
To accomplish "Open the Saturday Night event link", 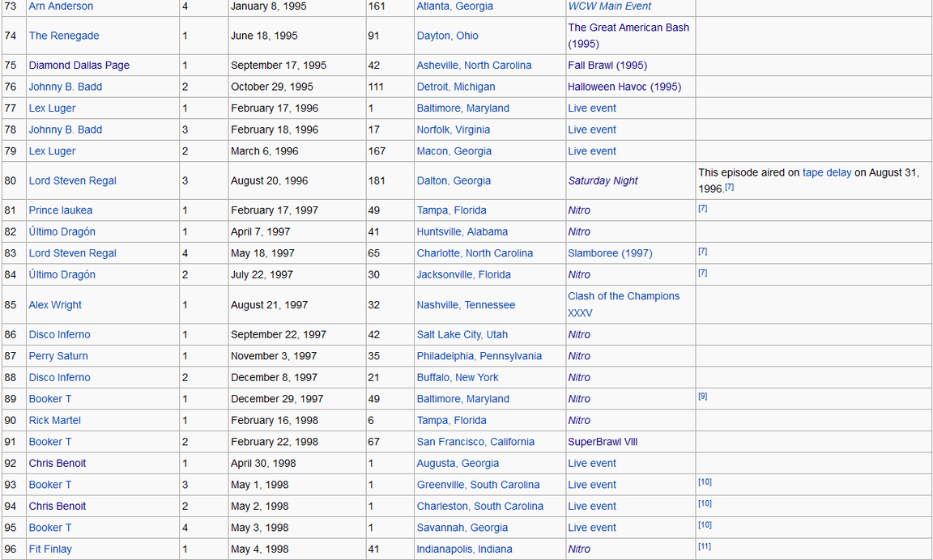I will click(x=603, y=180).
